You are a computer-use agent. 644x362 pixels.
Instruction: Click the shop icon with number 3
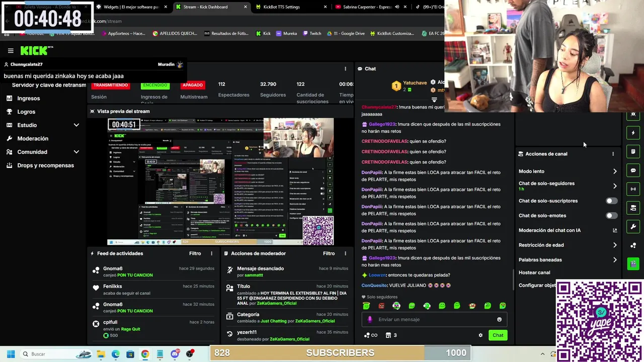391,335
